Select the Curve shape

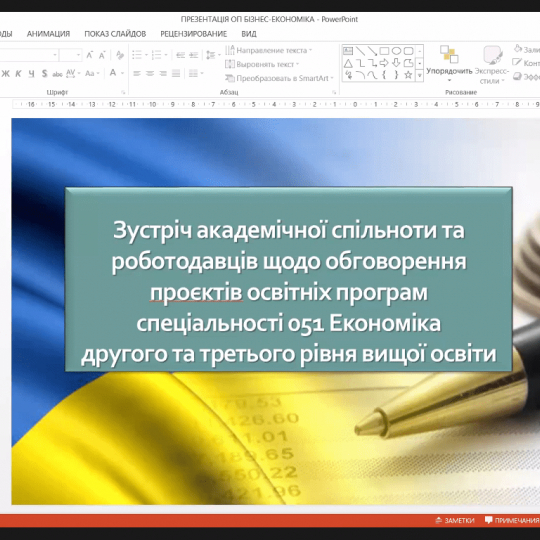[372, 75]
